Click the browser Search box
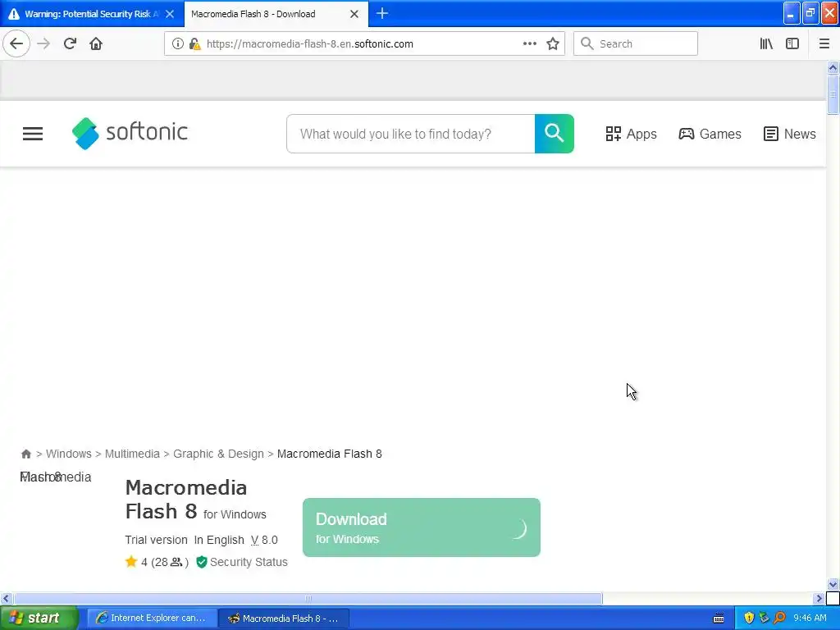This screenshot has height=630, width=840. (x=636, y=43)
